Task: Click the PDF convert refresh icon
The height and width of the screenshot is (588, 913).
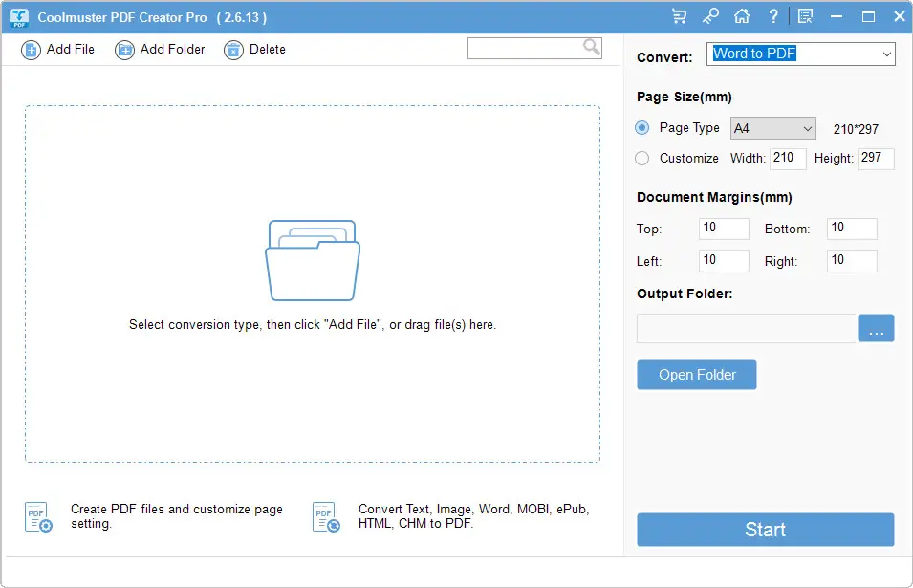Action: (326, 517)
